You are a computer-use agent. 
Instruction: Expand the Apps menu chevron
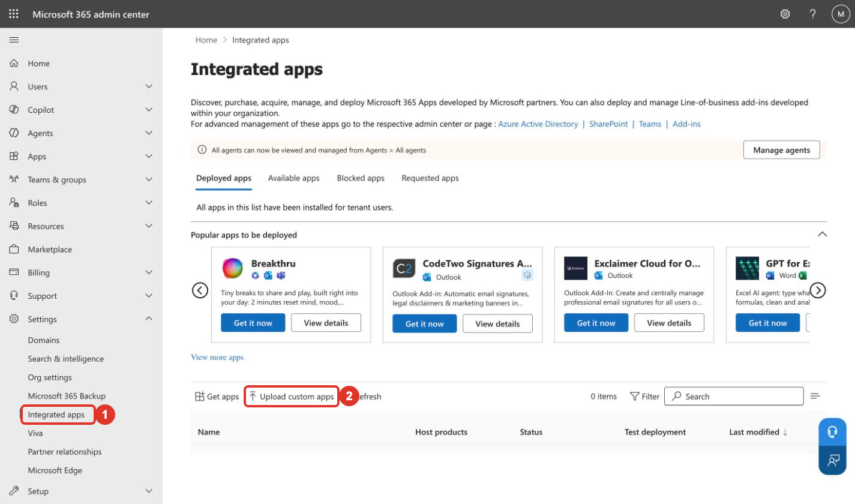[149, 156]
